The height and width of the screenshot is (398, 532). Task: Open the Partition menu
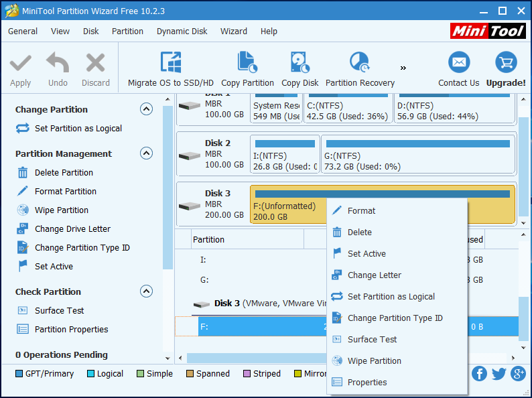point(127,31)
